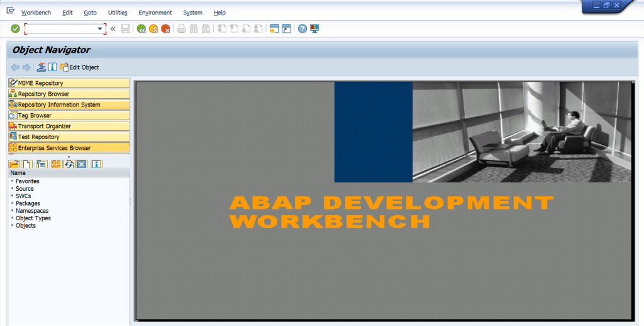Open the Goto menu

[91, 13]
